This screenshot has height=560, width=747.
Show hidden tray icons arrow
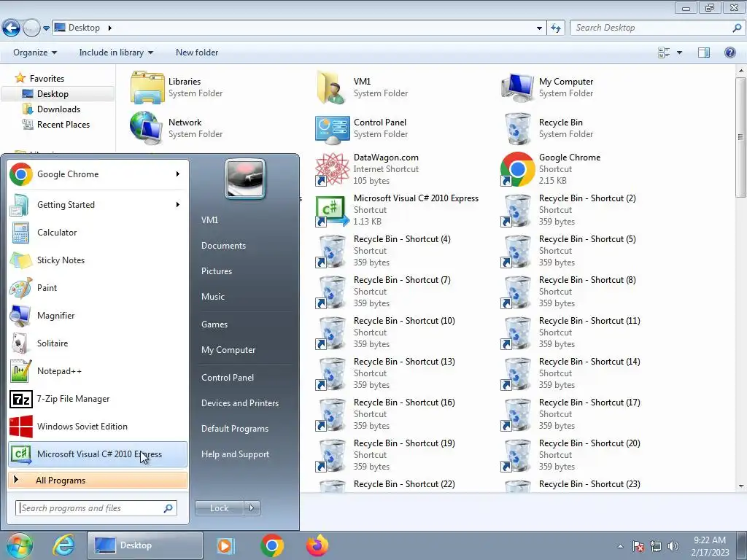click(x=620, y=546)
